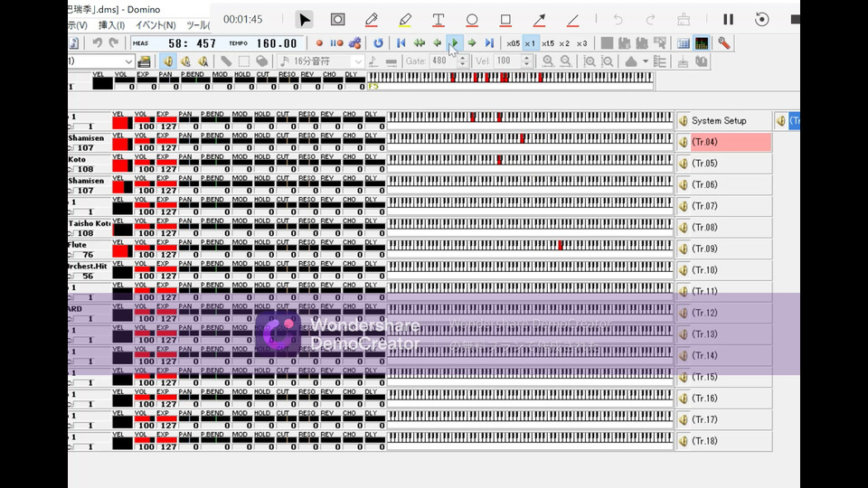Open the 挿入(I) menu
868x488 pixels.
[111, 25]
